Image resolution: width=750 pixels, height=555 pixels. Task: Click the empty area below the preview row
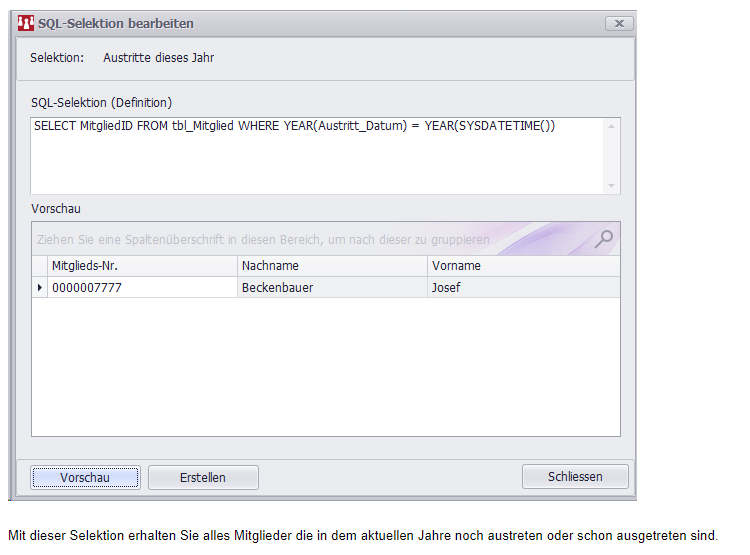(x=325, y=370)
